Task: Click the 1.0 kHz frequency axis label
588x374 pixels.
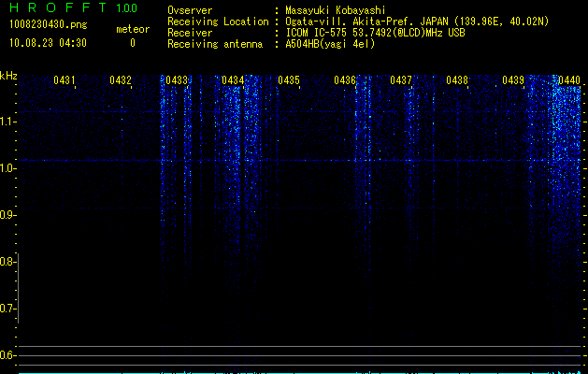Action: tap(7, 168)
